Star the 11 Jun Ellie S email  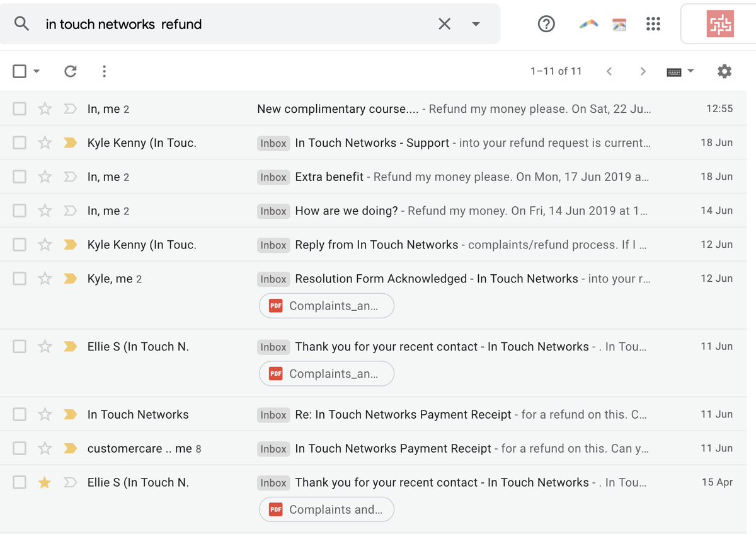(x=45, y=347)
